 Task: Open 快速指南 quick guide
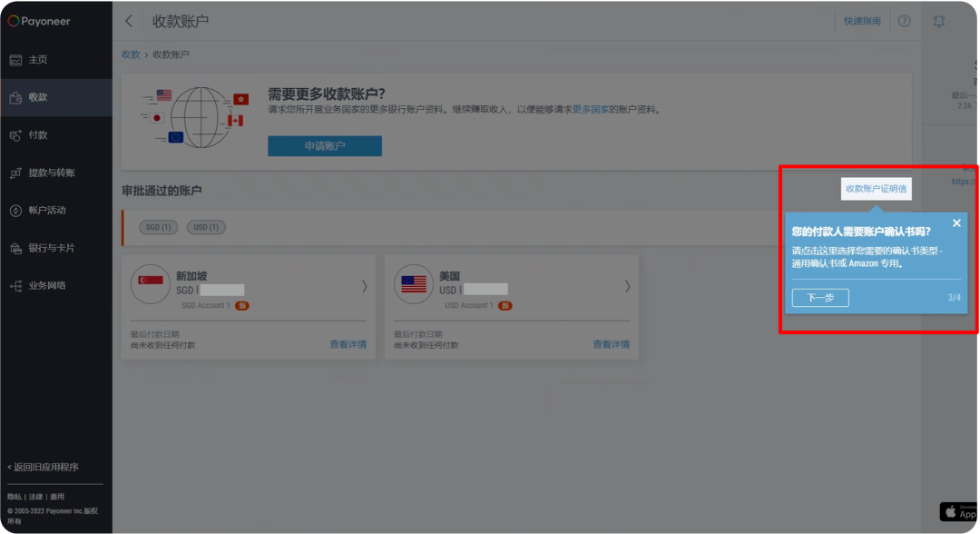(x=862, y=21)
